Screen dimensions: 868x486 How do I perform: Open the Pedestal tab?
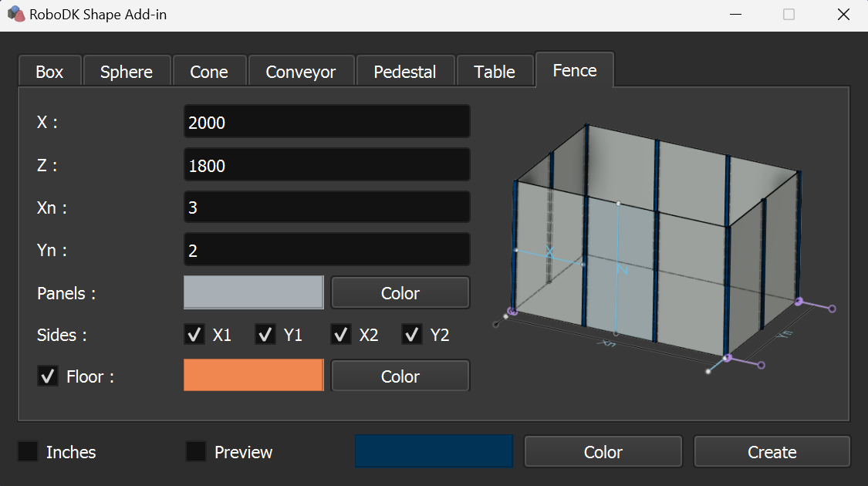point(405,72)
